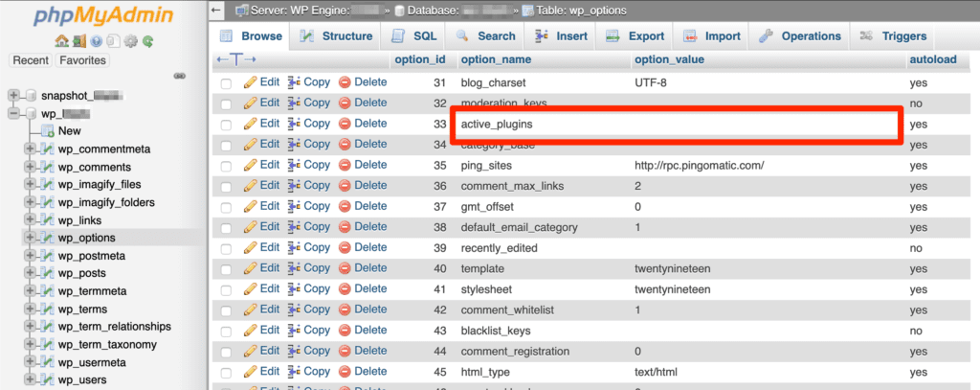This screenshot has height=390, width=980.
Task: Reload the navigation panel with green arrow
Action: point(147,41)
